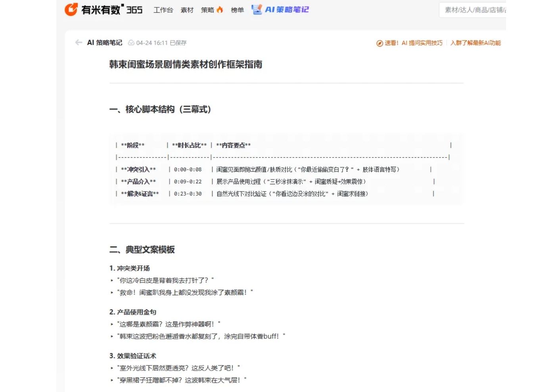Click the line 你这冷白皮是背着我去打针了？

coord(165,280)
